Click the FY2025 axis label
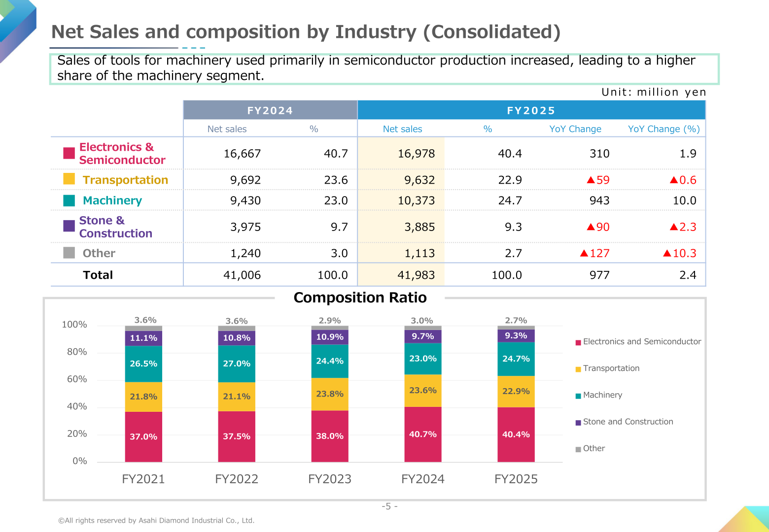The width and height of the screenshot is (769, 532). [x=516, y=479]
